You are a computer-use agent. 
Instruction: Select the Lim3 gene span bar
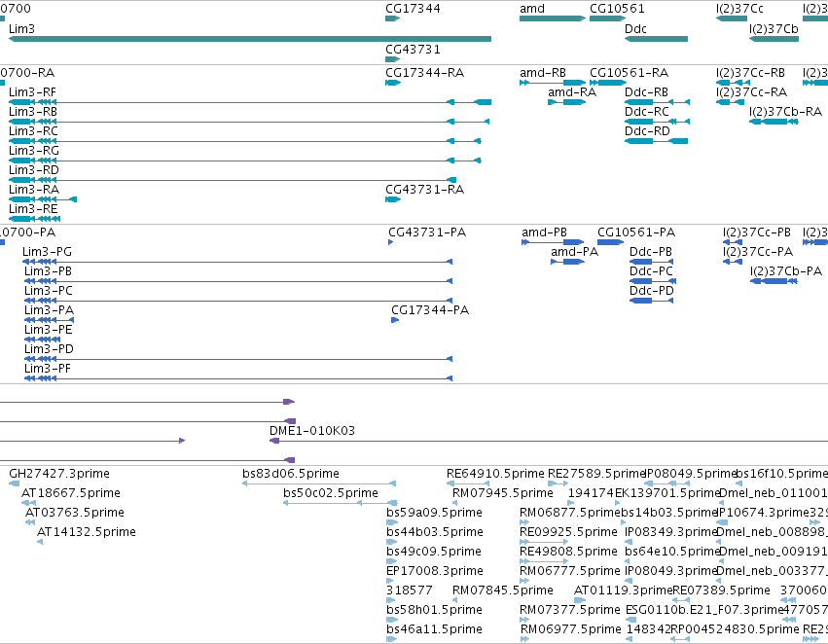250,39
